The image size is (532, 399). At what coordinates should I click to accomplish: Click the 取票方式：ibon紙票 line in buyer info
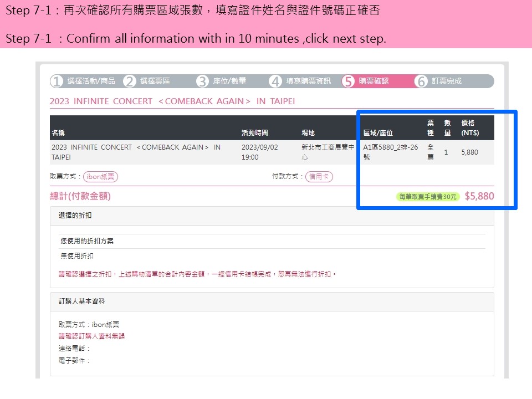89,325
